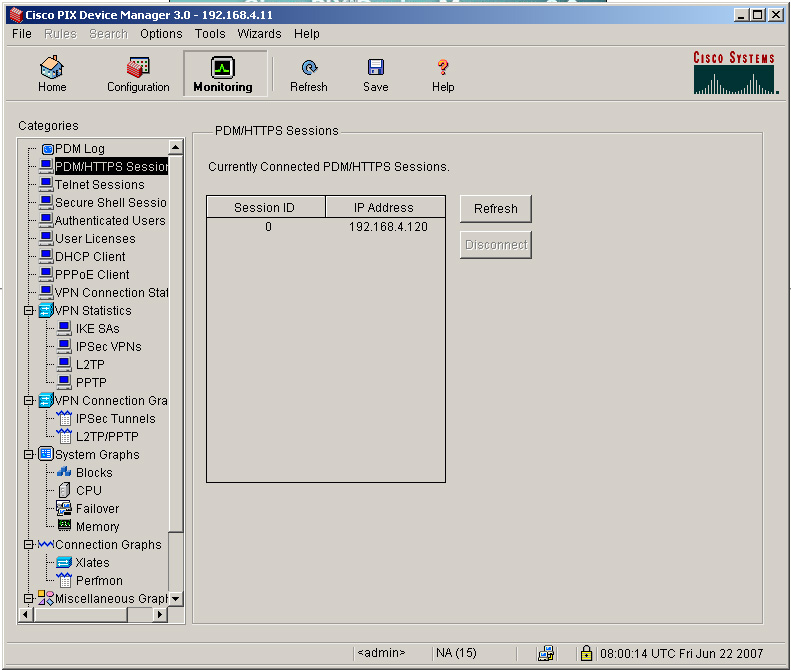The image size is (791, 670).
Task: Collapse the Connection Graphs tree node
Action: click(29, 545)
